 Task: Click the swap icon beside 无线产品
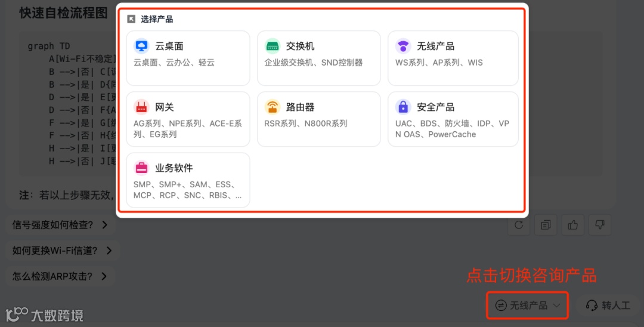pos(501,306)
